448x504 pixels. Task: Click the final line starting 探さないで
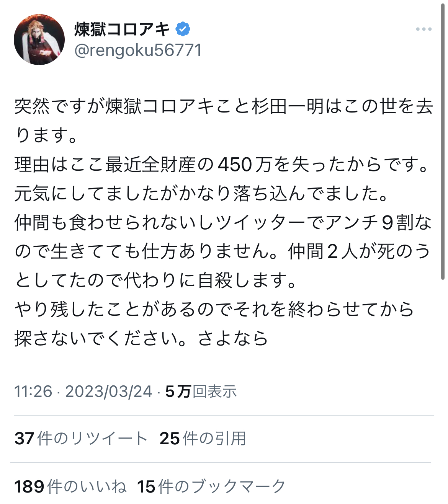tap(141, 338)
